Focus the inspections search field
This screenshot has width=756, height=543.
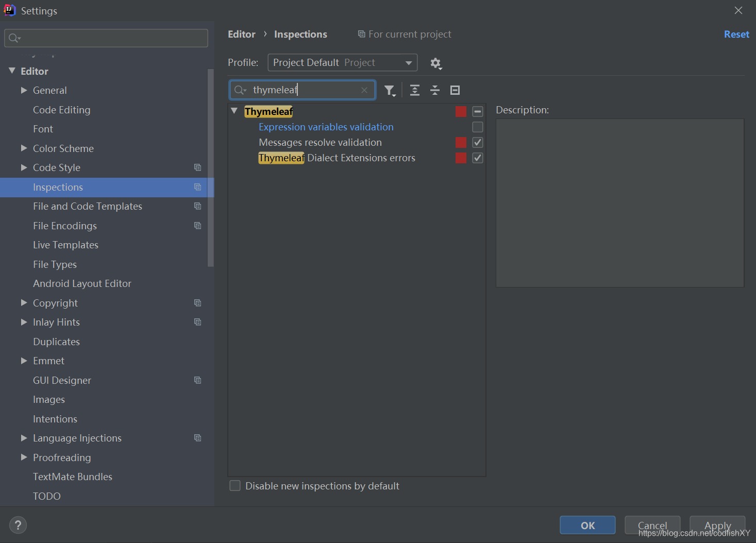point(303,90)
